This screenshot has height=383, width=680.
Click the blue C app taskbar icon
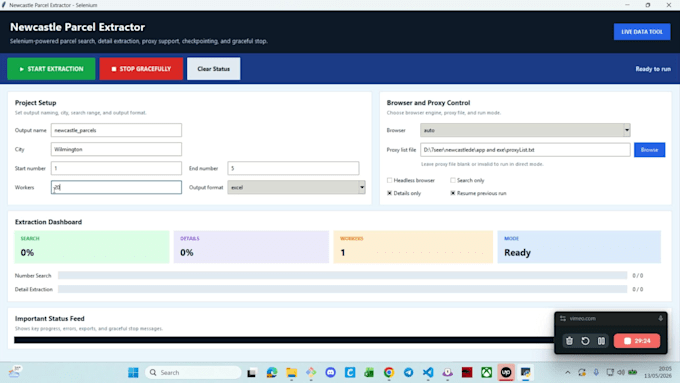(350, 373)
